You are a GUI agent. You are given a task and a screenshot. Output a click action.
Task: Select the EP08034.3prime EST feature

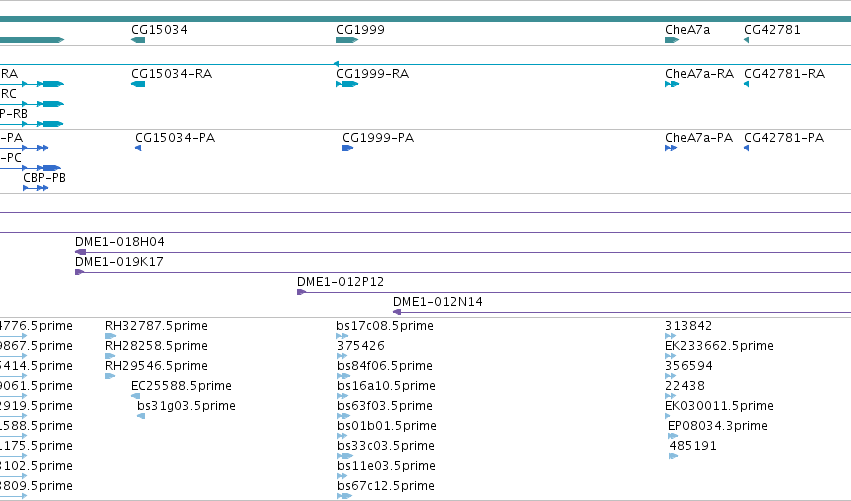point(673,436)
